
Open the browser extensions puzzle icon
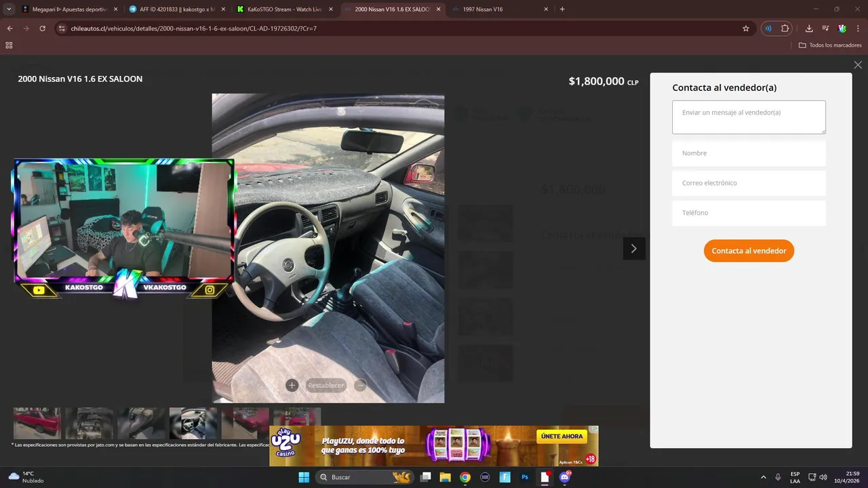(x=785, y=28)
